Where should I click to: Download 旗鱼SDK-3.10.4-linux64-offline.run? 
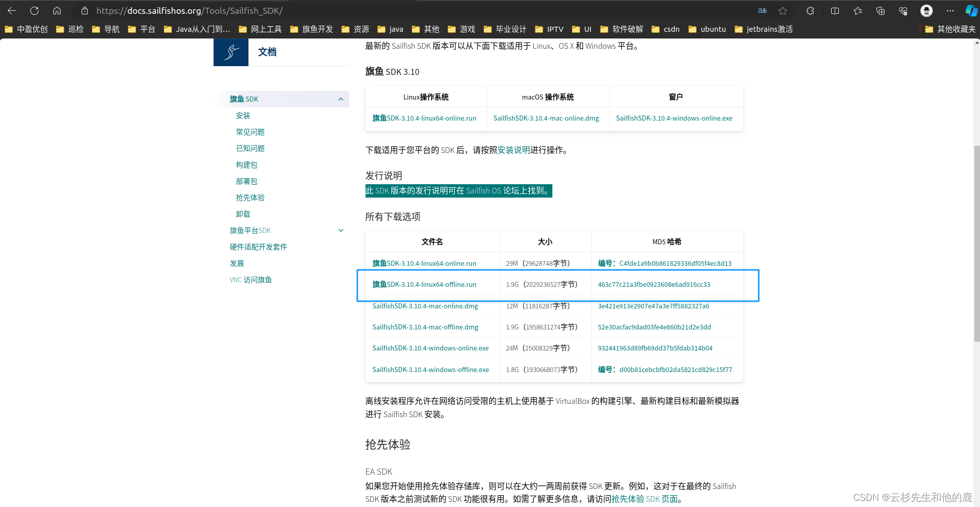pos(425,284)
